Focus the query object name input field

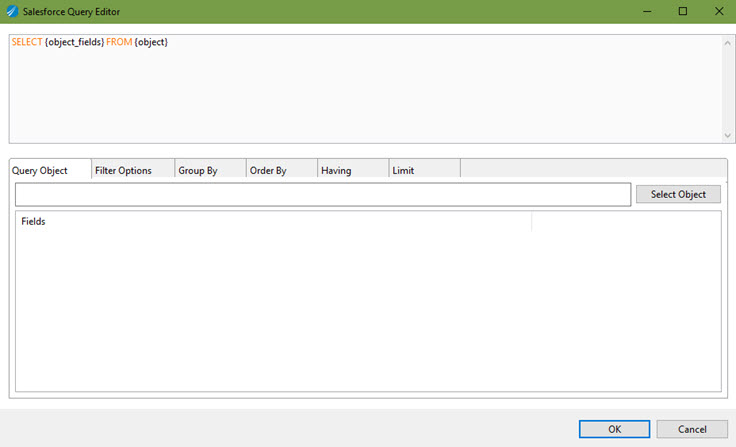click(323, 194)
